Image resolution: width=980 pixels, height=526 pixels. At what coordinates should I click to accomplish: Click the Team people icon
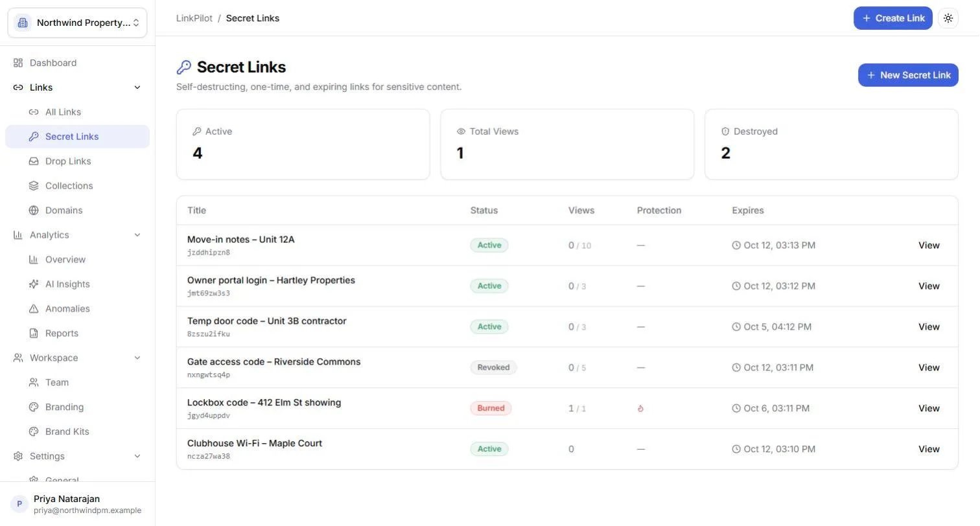(34, 383)
